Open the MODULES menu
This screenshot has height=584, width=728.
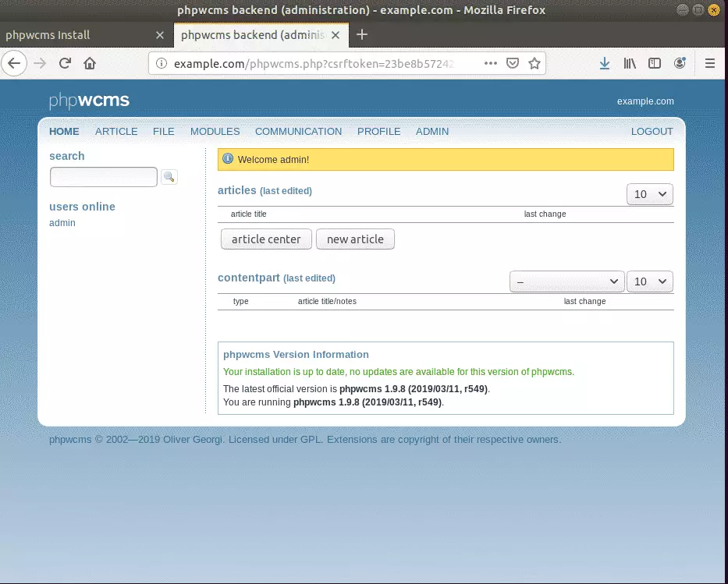(215, 131)
